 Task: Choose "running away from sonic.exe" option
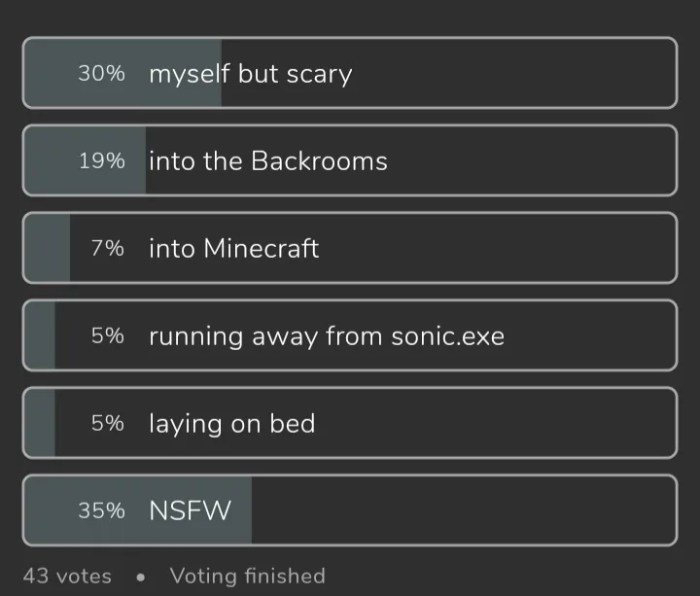350,335
